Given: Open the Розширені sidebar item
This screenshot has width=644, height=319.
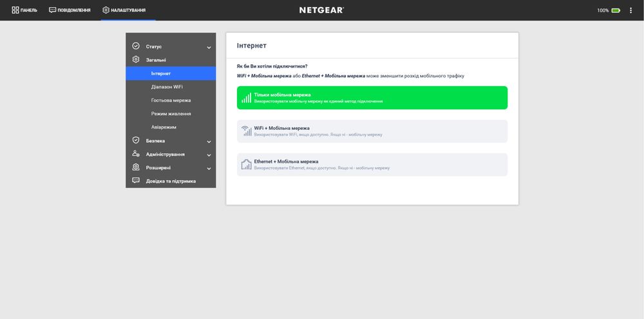Looking at the screenshot, I should coord(171,168).
